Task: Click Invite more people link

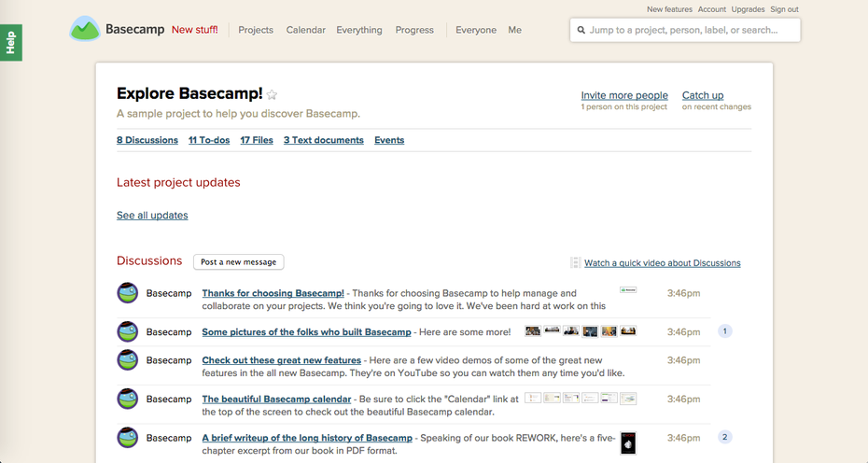Action: (x=624, y=95)
